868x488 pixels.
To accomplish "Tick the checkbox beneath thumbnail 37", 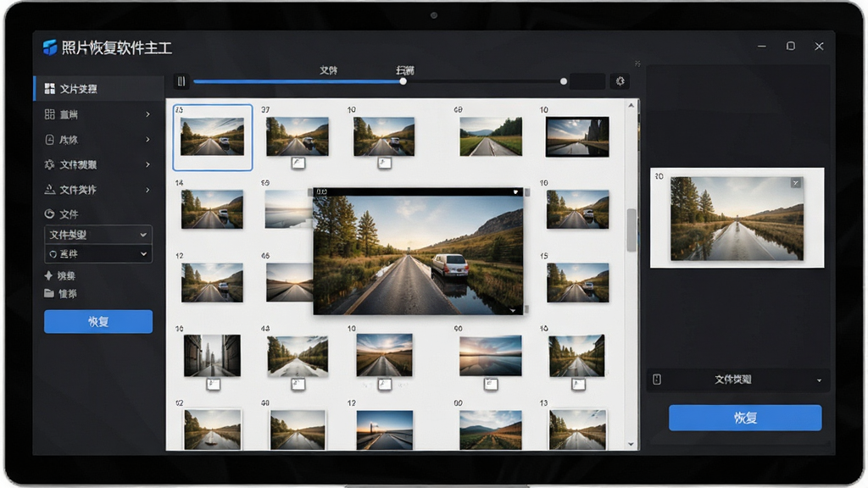I will 298,163.
